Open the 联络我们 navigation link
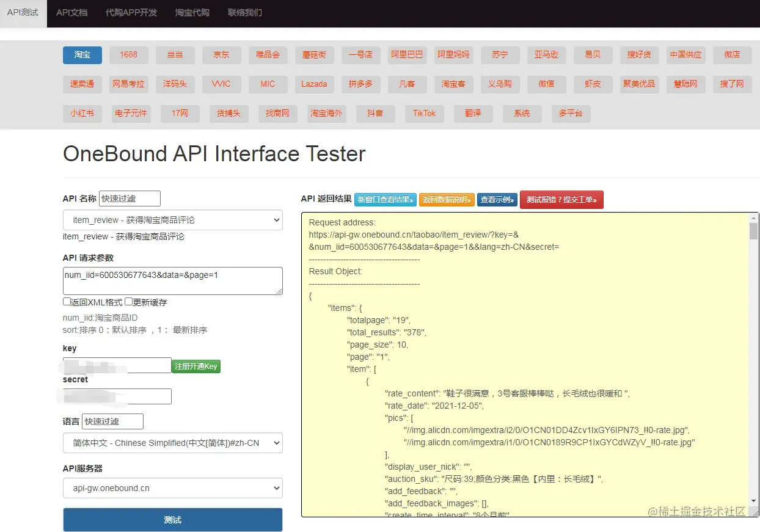The width and height of the screenshot is (760, 532). (244, 13)
